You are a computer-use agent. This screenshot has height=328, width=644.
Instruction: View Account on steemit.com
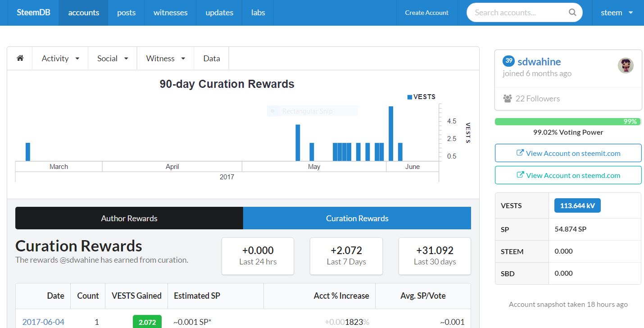pyautogui.click(x=568, y=153)
